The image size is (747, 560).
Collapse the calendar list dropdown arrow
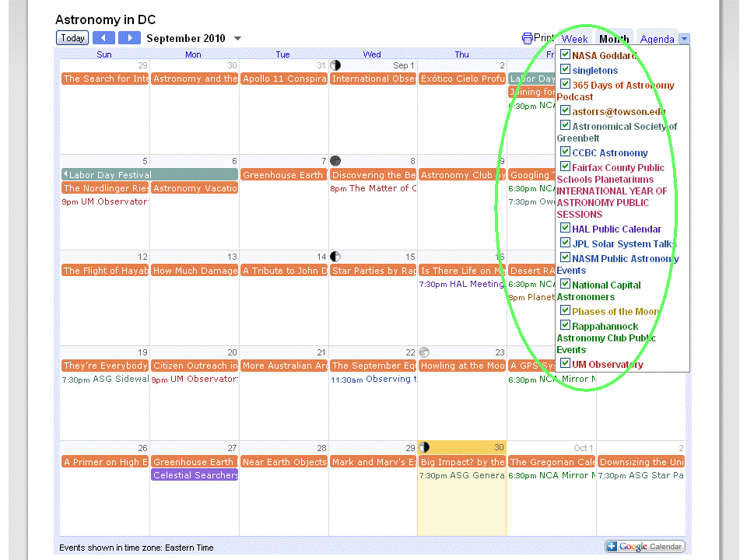(684, 39)
